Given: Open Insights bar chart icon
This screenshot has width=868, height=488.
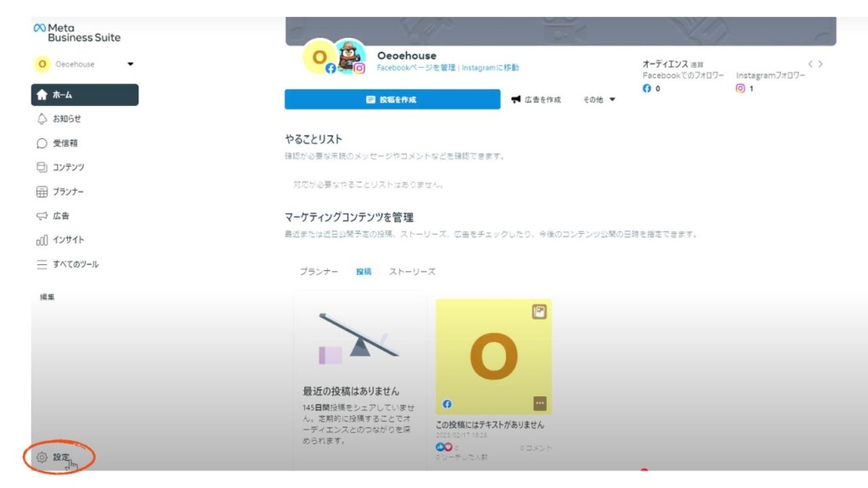Looking at the screenshot, I should (x=42, y=241).
